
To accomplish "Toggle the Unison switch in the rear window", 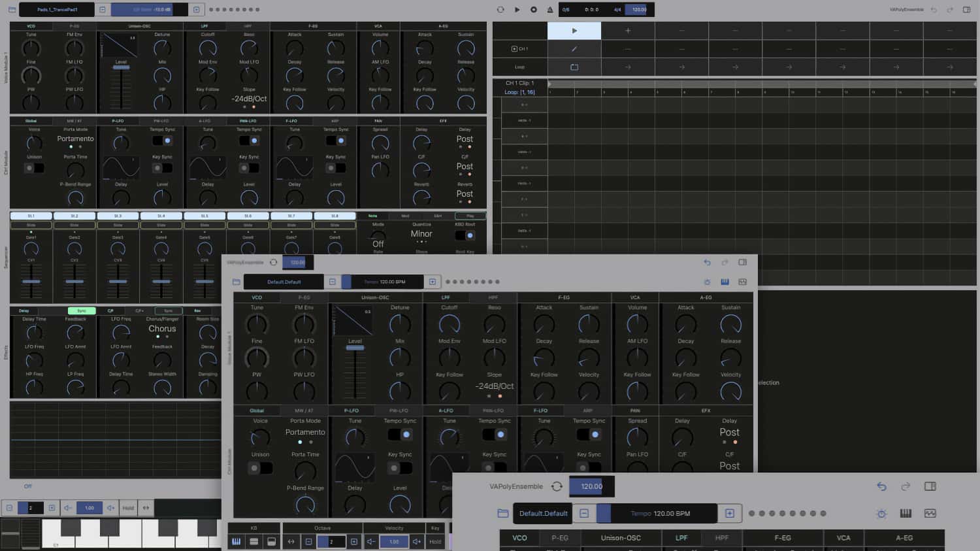I will 34,168.
